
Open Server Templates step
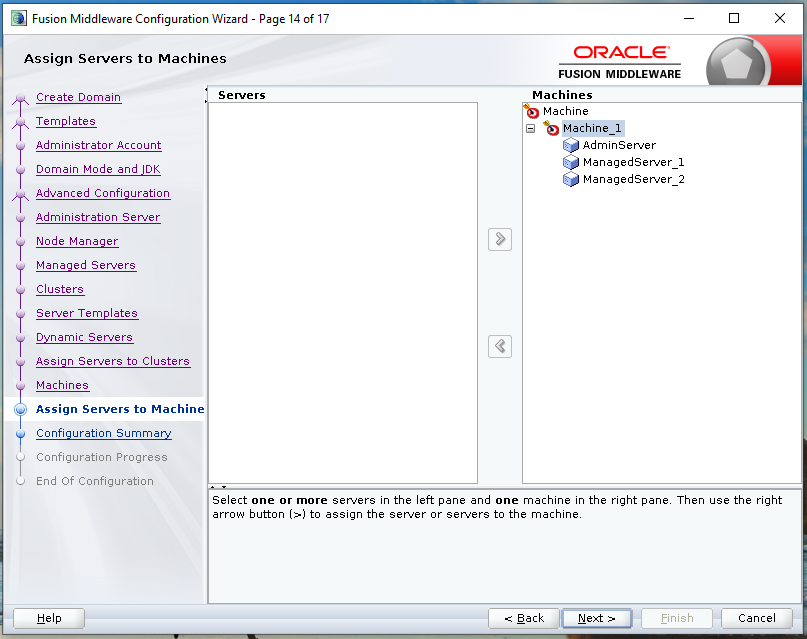(87, 313)
